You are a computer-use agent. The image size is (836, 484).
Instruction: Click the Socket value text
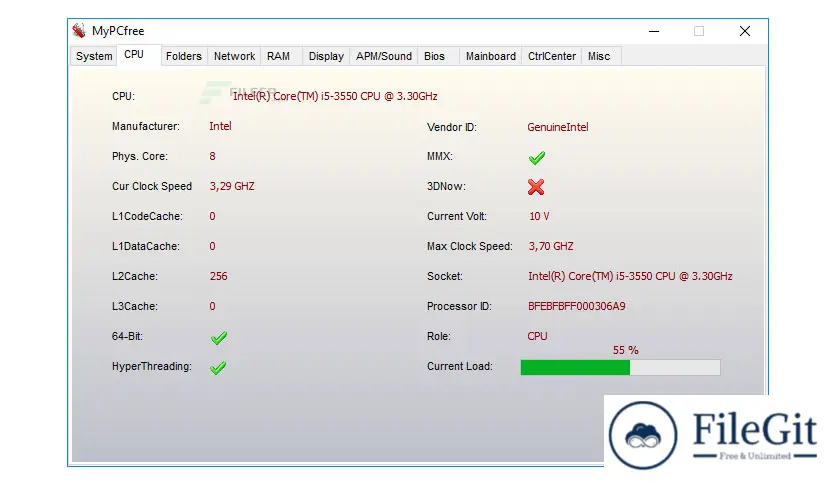pyautogui.click(x=630, y=276)
